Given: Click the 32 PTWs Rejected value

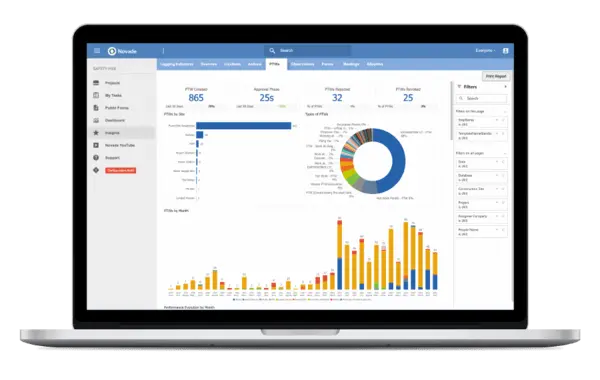Looking at the screenshot, I should point(337,98).
